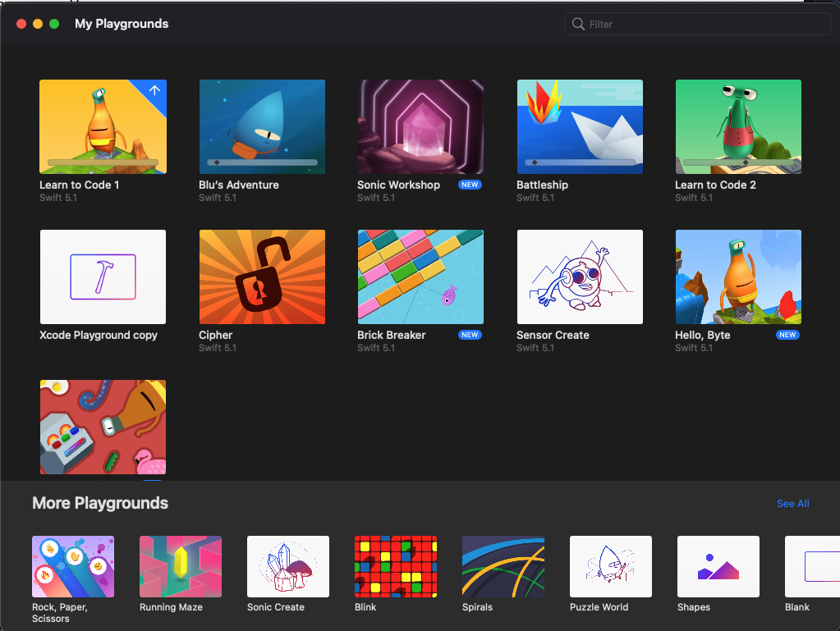Click the 'Running Maze' label

171,607
